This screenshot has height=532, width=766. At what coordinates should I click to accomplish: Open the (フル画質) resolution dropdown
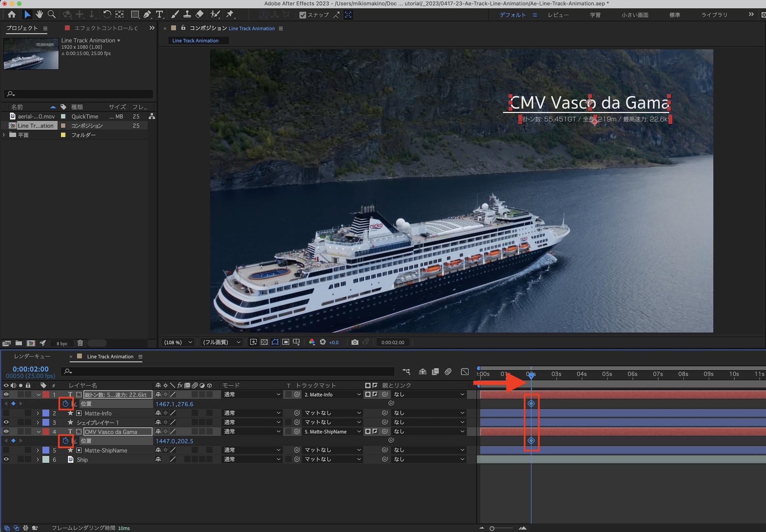click(221, 342)
